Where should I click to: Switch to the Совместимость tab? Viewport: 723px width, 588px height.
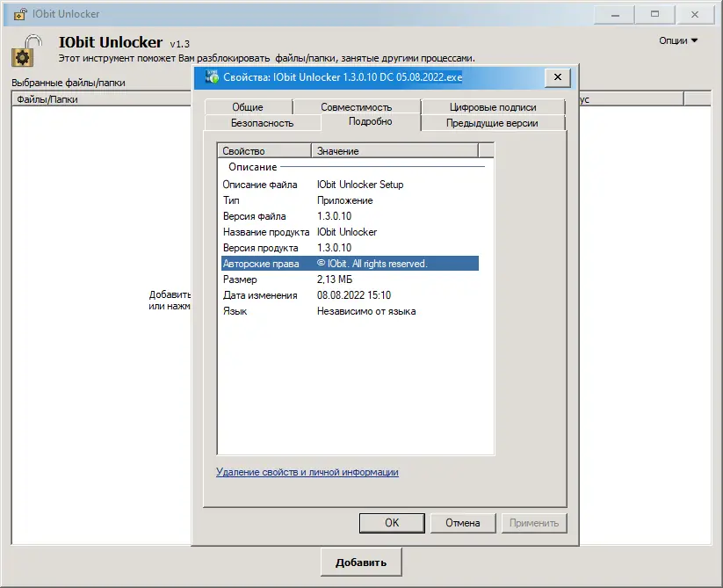357,107
